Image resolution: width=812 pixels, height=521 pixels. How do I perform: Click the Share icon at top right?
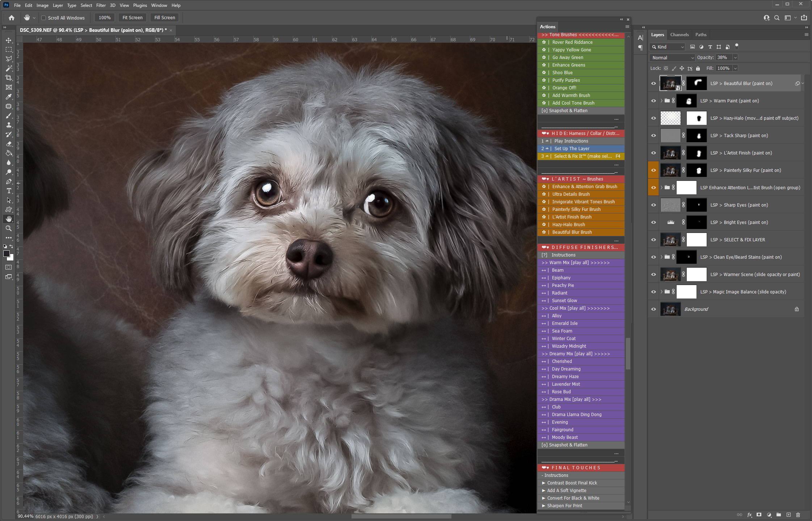pos(804,18)
